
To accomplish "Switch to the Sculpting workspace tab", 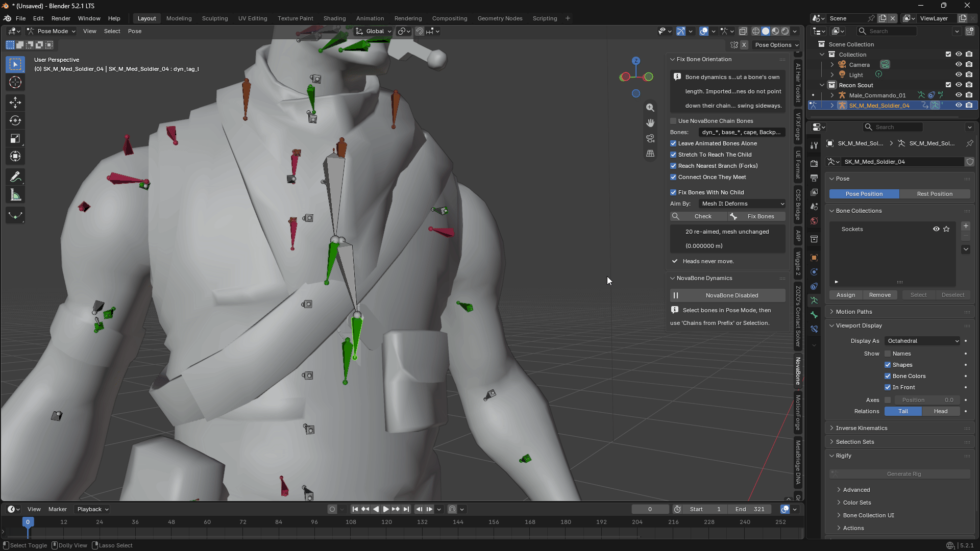I will [215, 18].
